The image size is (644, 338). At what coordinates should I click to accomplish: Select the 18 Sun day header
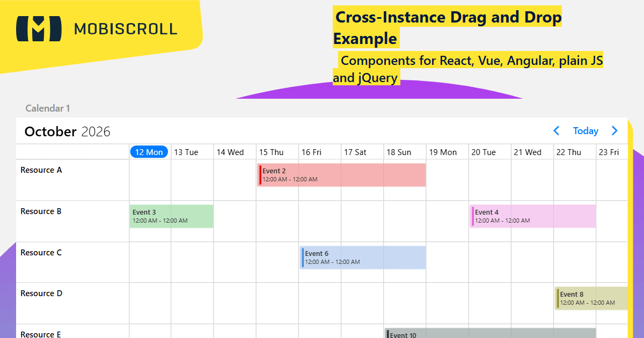click(398, 152)
